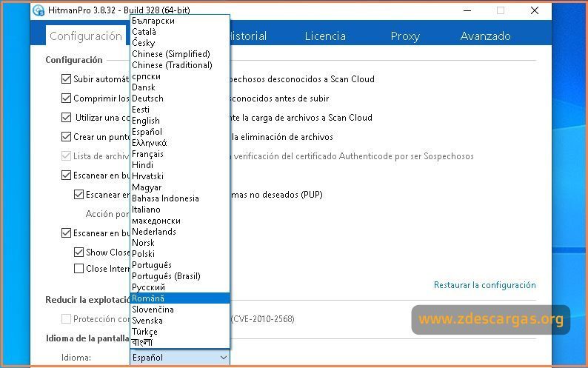Close the HitmanPro window

(535, 10)
